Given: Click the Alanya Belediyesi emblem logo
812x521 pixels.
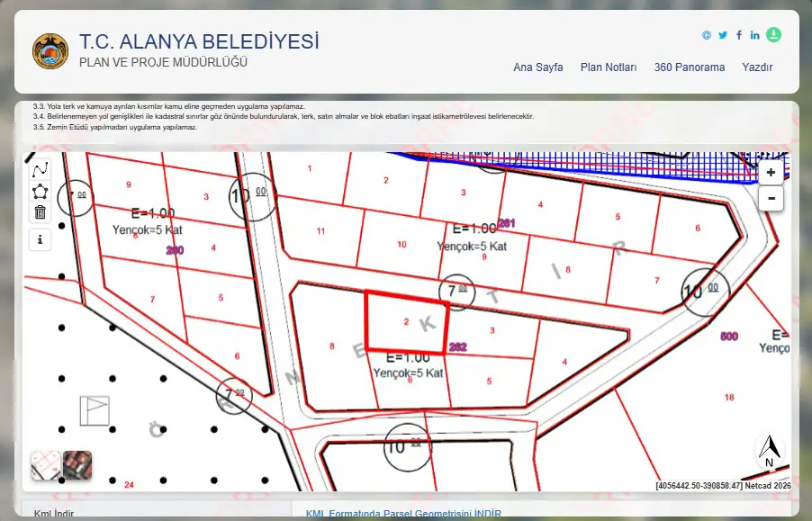Looking at the screenshot, I should pyautogui.click(x=50, y=51).
